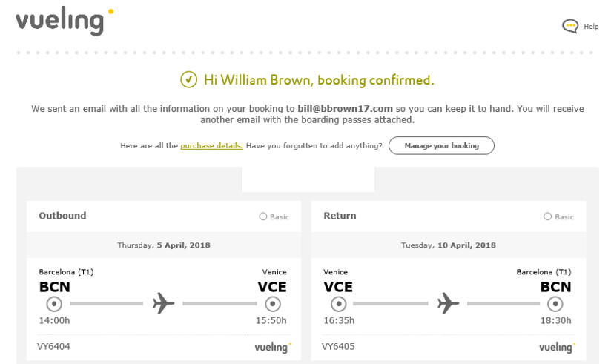
Task: Click Vueling logo in return flight card
Action: 557,347
